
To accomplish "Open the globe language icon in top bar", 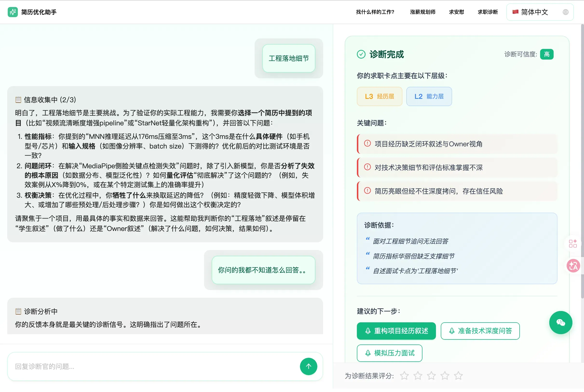I will tap(566, 12).
